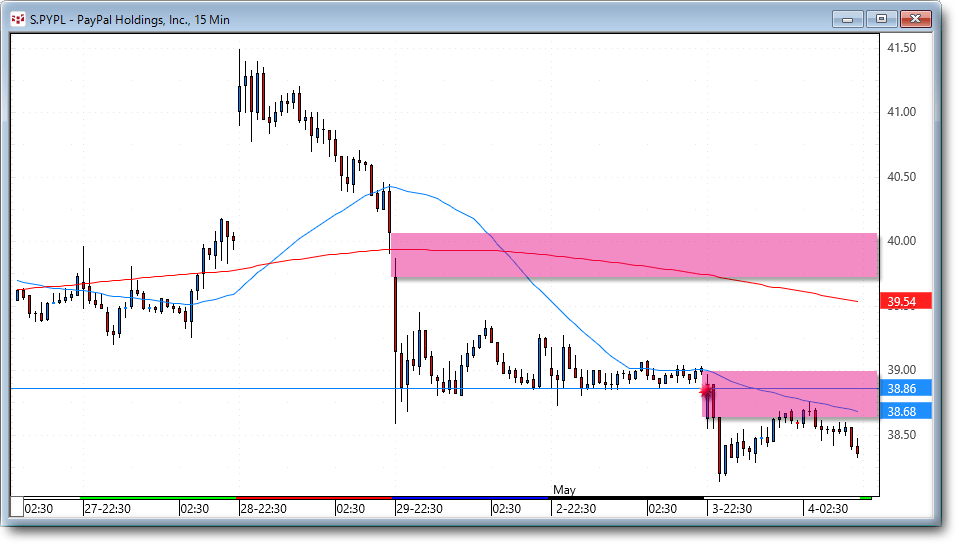Screen dimensions: 959x544
Task: Select the upper pink supply zone rectangle
Action: pos(634,255)
